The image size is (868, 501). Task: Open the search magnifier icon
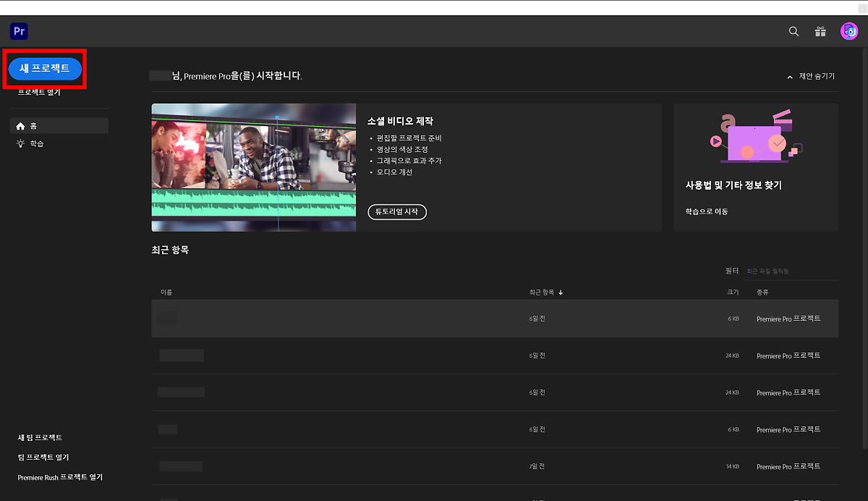(x=793, y=31)
